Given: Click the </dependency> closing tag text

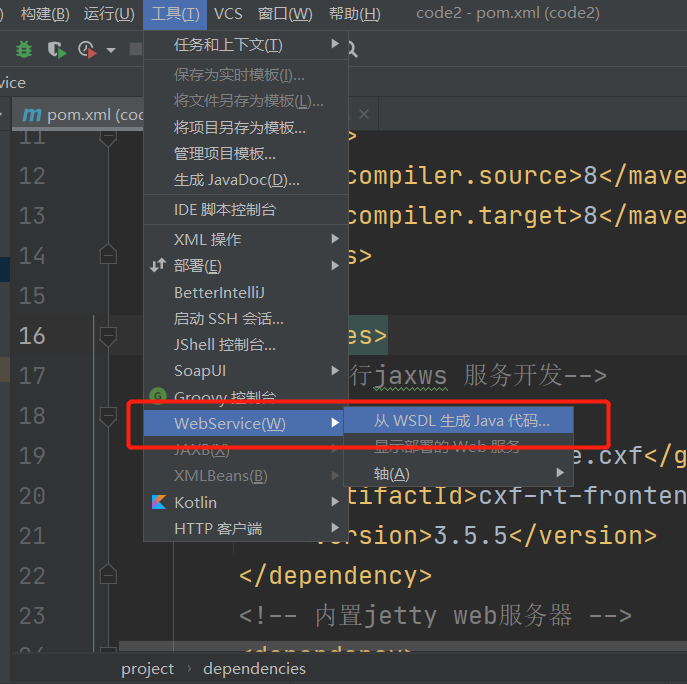Looking at the screenshot, I should (x=335, y=576).
